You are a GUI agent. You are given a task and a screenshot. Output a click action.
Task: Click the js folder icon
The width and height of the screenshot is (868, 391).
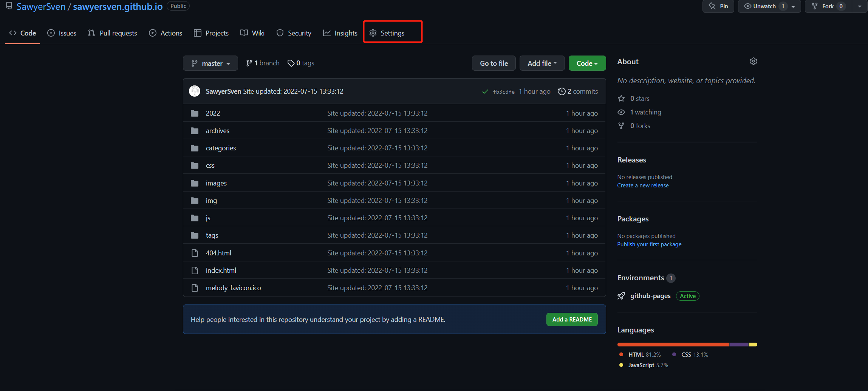coord(195,218)
